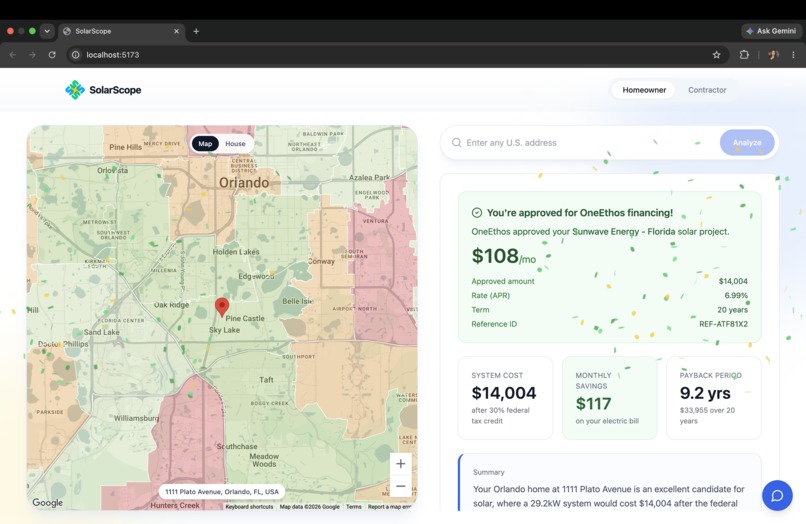This screenshot has height=524, width=806.
Task: Click the SolarScope brand name
Action: click(x=115, y=90)
